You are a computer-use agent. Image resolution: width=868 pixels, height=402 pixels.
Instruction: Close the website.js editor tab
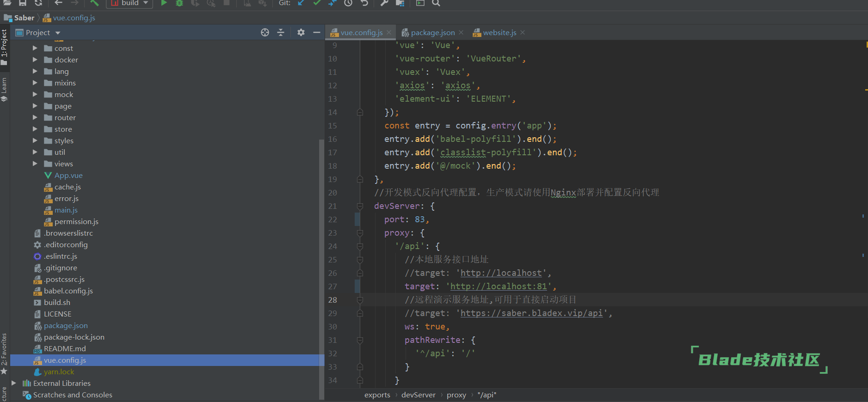pyautogui.click(x=523, y=32)
